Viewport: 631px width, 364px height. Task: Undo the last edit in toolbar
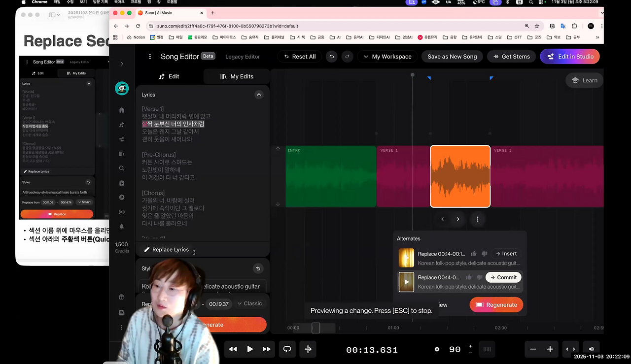click(x=332, y=57)
